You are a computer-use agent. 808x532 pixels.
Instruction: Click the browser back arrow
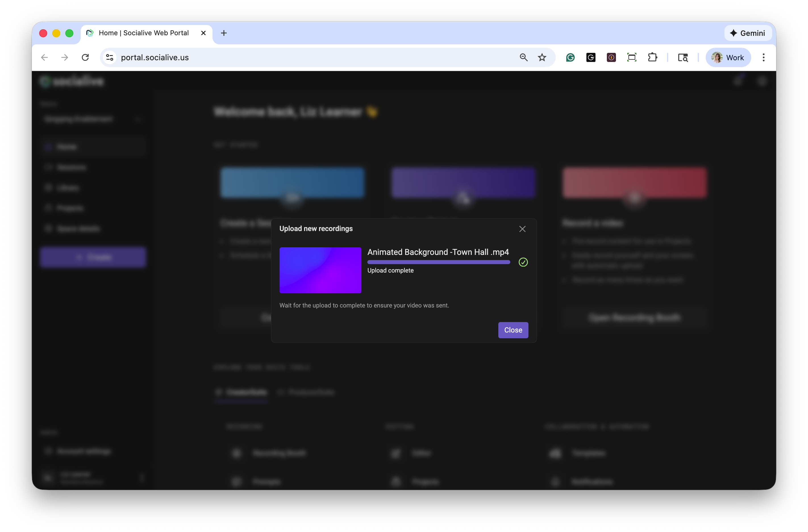[45, 57]
